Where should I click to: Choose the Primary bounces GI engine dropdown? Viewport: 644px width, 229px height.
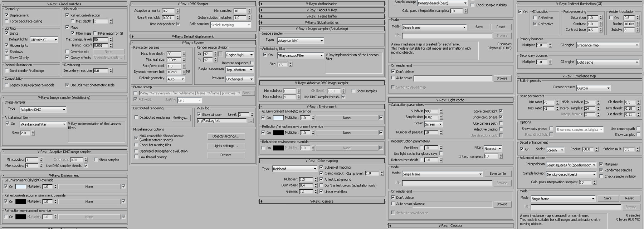(608, 45)
